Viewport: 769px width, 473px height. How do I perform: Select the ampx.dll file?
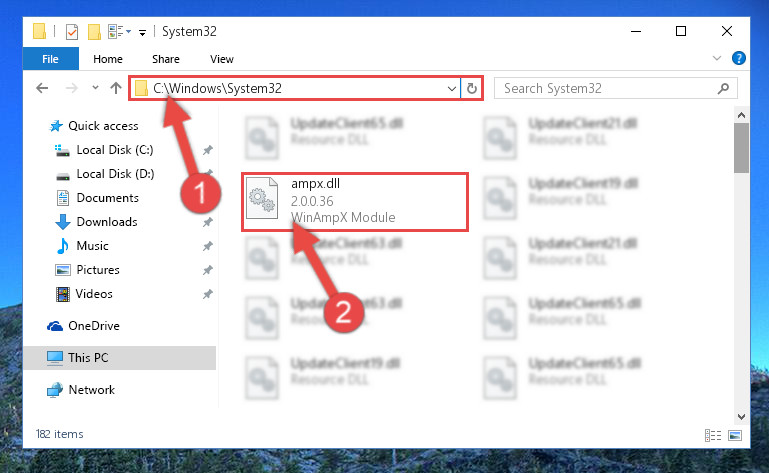355,202
